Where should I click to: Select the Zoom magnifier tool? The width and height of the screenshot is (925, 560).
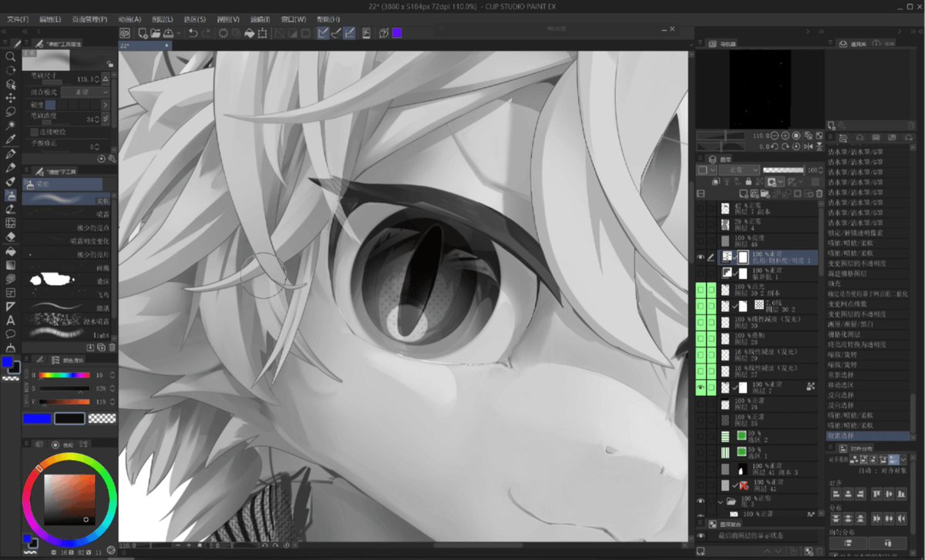pos(11,57)
